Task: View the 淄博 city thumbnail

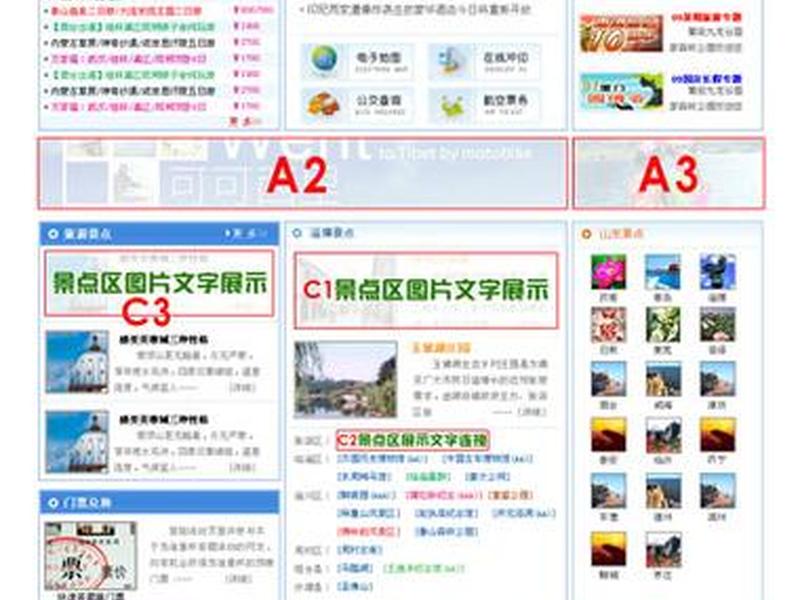Action: coord(717,272)
